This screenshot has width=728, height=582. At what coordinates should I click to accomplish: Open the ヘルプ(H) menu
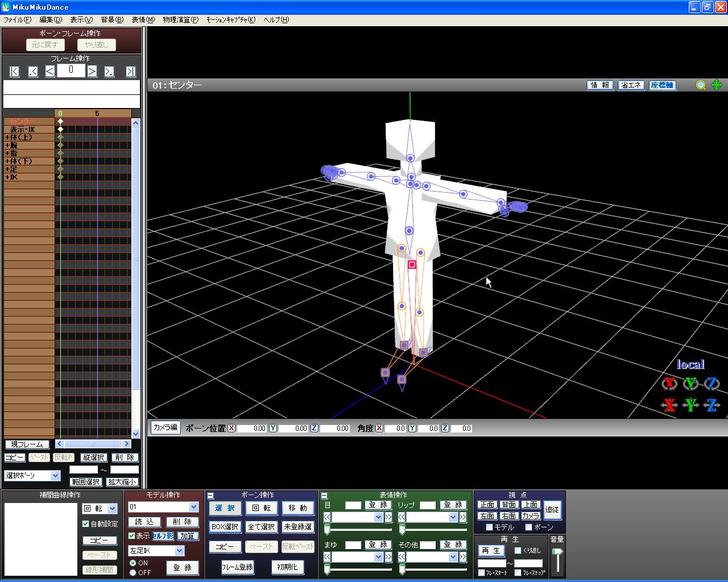tap(276, 20)
